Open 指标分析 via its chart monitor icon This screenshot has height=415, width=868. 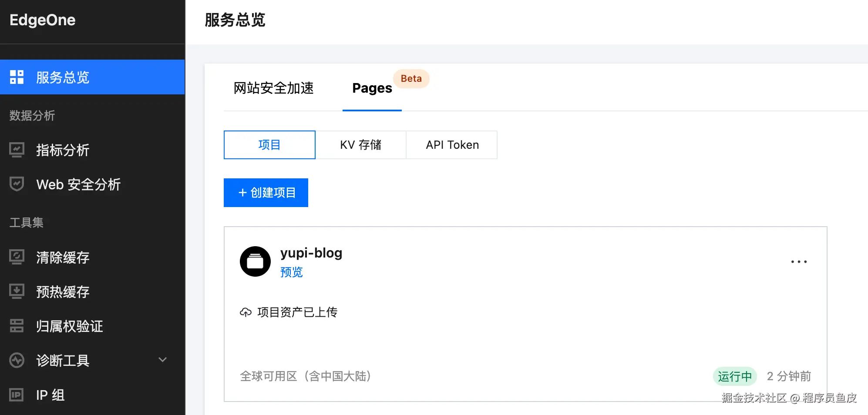click(17, 150)
